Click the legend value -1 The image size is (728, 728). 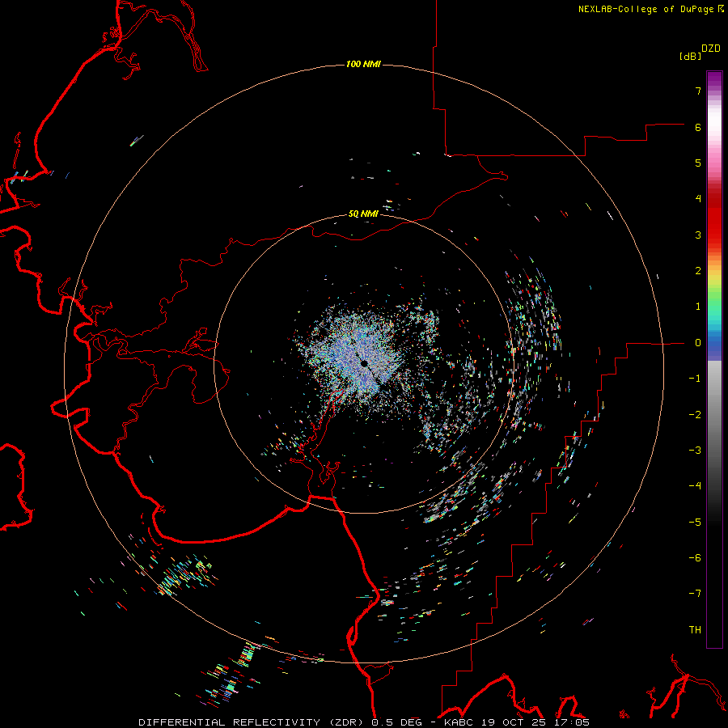pyautogui.click(x=695, y=379)
